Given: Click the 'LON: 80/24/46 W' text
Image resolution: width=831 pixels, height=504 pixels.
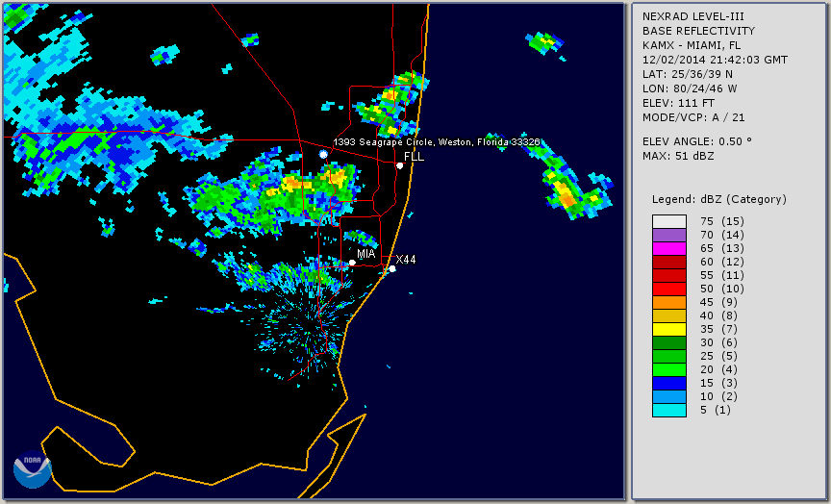Looking at the screenshot, I should pos(690,88).
